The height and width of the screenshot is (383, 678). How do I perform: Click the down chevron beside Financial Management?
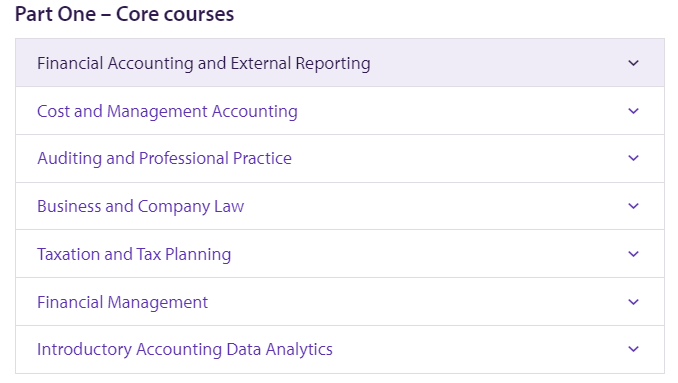coord(633,302)
